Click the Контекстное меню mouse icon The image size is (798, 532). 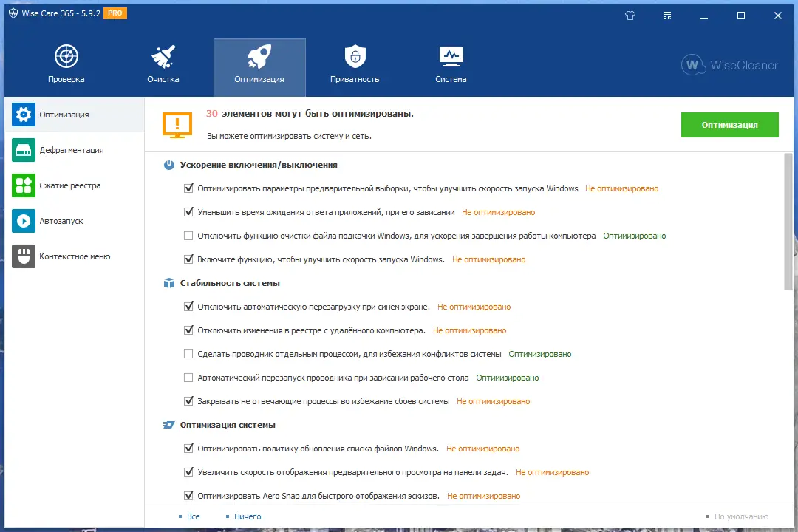click(24, 256)
